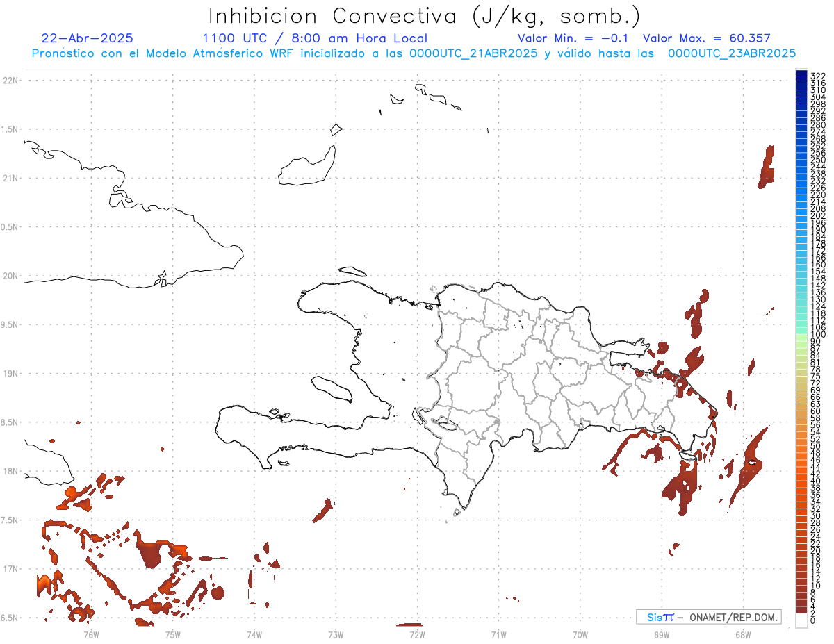
Task: Click the longitude label '70W'
Action: click(580, 634)
